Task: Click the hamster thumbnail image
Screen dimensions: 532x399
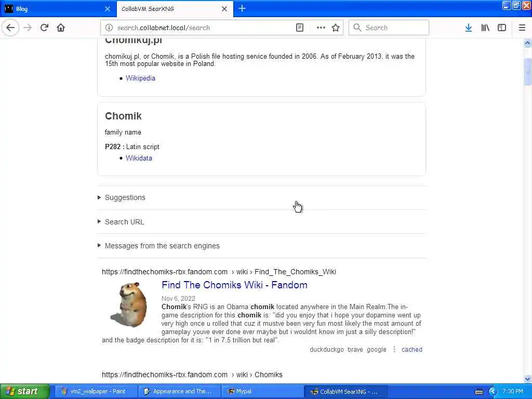Action: coord(129,304)
